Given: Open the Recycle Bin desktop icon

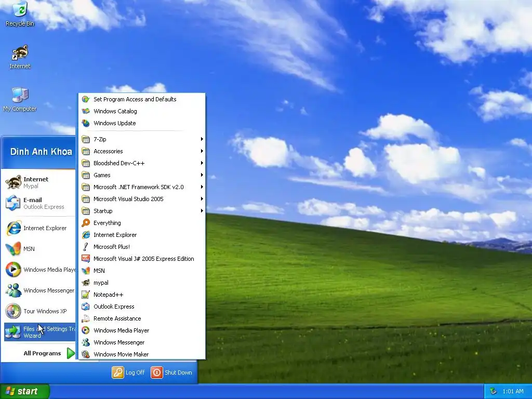Looking at the screenshot, I should pyautogui.click(x=20, y=14).
